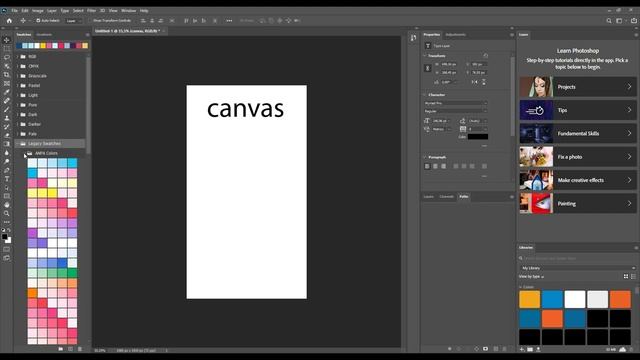Select the Rectangular Marquee tool

click(7, 49)
